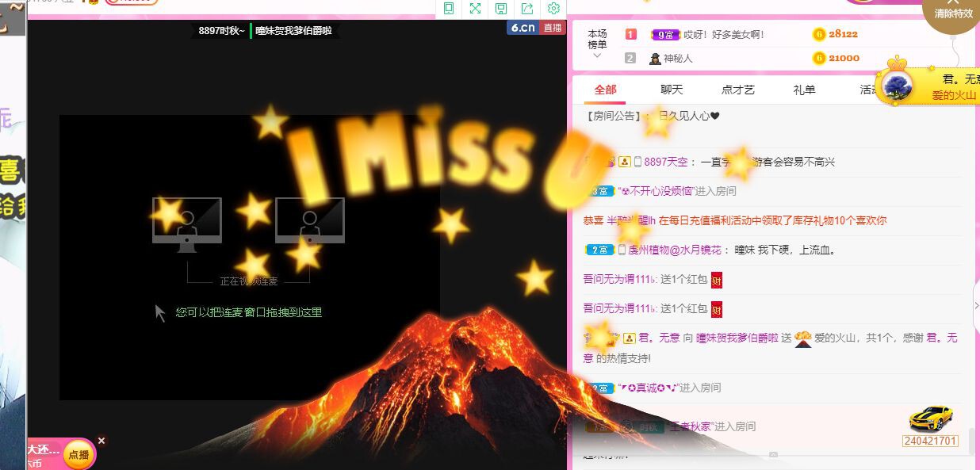Click 您可以把连麦窗口拖拽到这里 hint
The width and height of the screenshot is (980, 470).
[x=249, y=312]
